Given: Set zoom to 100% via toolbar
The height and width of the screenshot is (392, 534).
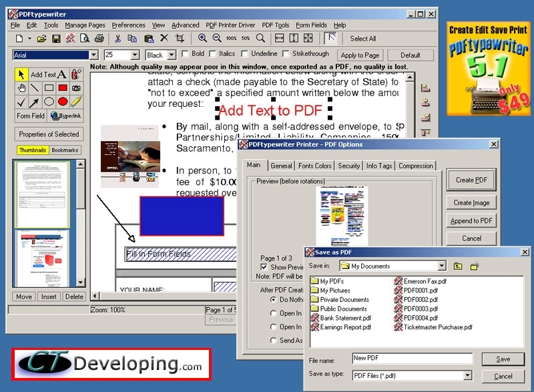Looking at the screenshot, I should [231, 39].
